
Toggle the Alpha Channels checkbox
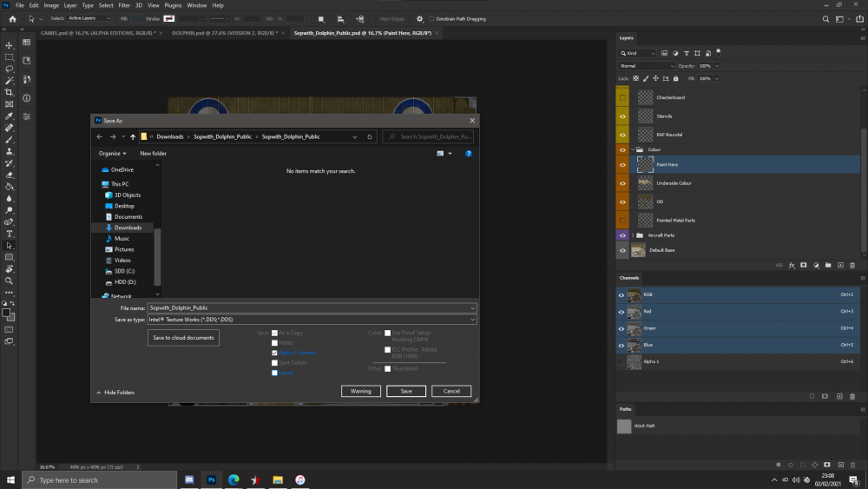coord(275,353)
